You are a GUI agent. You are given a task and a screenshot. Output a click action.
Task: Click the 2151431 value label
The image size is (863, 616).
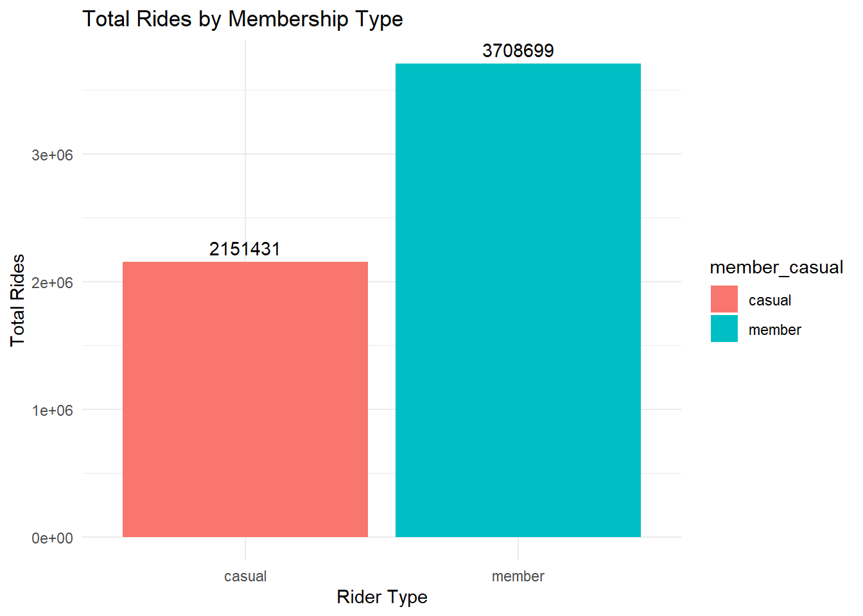tap(245, 249)
